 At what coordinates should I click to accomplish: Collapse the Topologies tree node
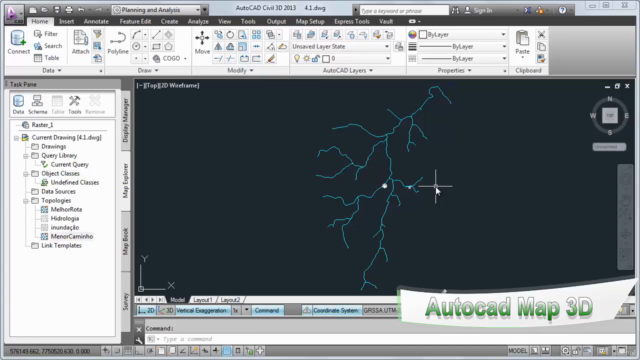tap(26, 201)
